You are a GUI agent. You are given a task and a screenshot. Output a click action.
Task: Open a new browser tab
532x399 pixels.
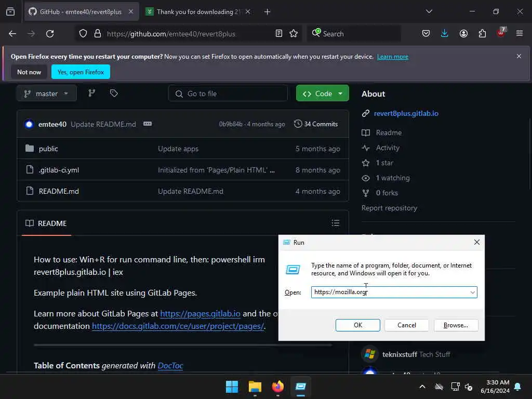[x=268, y=12]
